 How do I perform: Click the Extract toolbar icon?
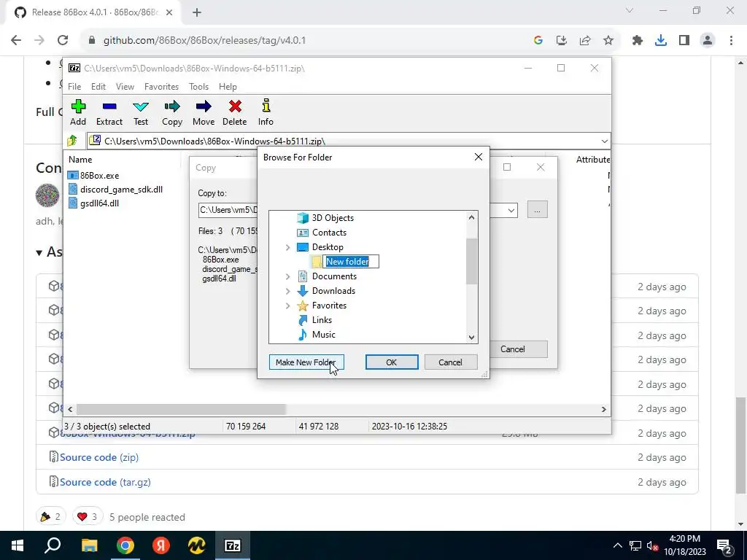109,113
